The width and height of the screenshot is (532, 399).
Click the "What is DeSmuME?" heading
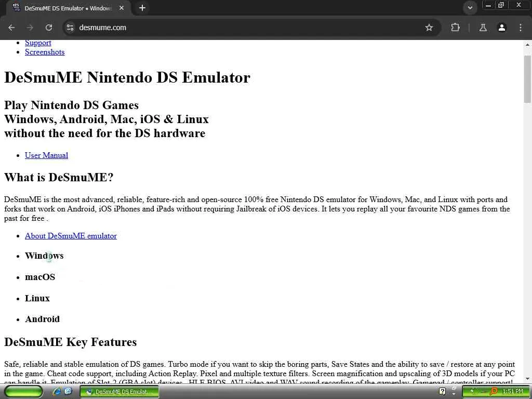pyautogui.click(x=59, y=178)
